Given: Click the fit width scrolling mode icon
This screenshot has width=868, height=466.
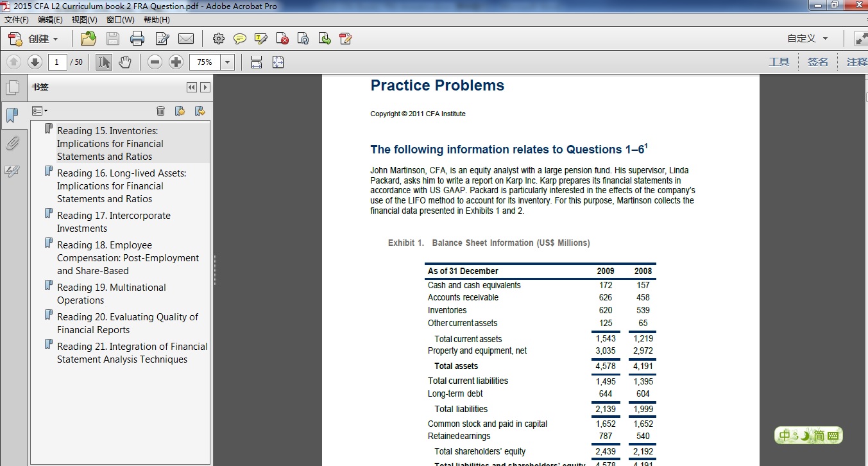Looking at the screenshot, I should coord(257,62).
